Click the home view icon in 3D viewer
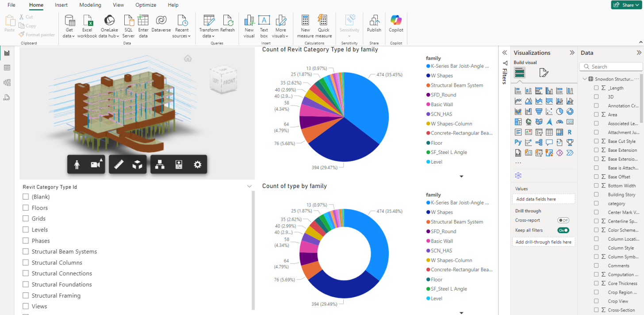The width and height of the screenshot is (644, 315). tap(188, 58)
